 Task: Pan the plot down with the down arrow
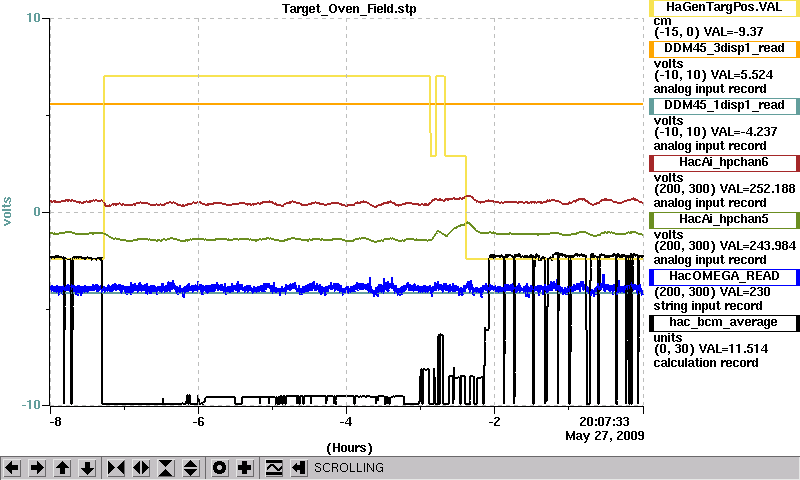click(87, 467)
